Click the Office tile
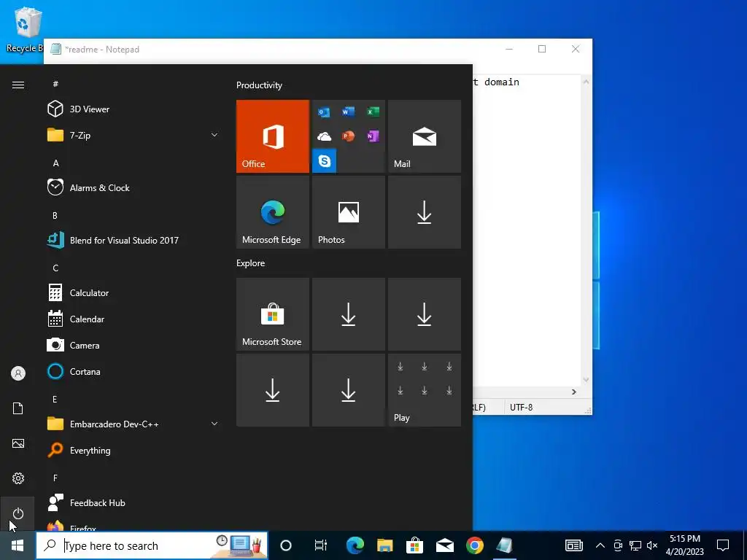The width and height of the screenshot is (747, 560). pos(273,136)
